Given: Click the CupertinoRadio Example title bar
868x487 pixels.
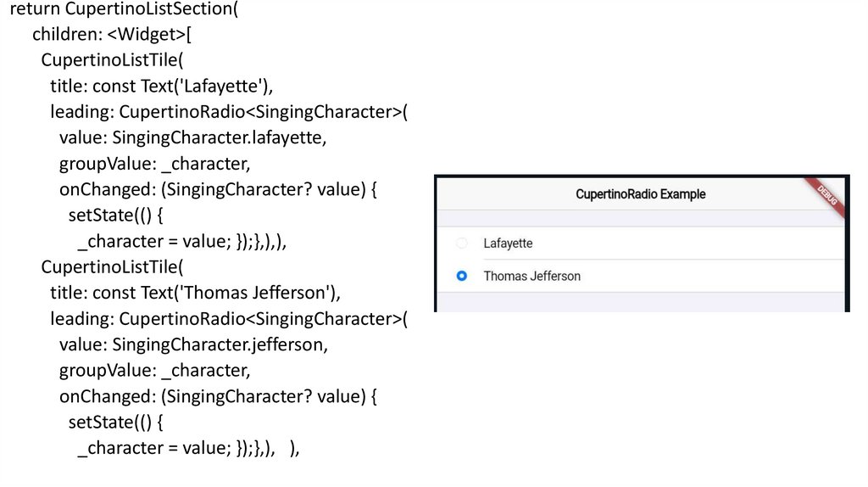Looking at the screenshot, I should tap(640, 194).
